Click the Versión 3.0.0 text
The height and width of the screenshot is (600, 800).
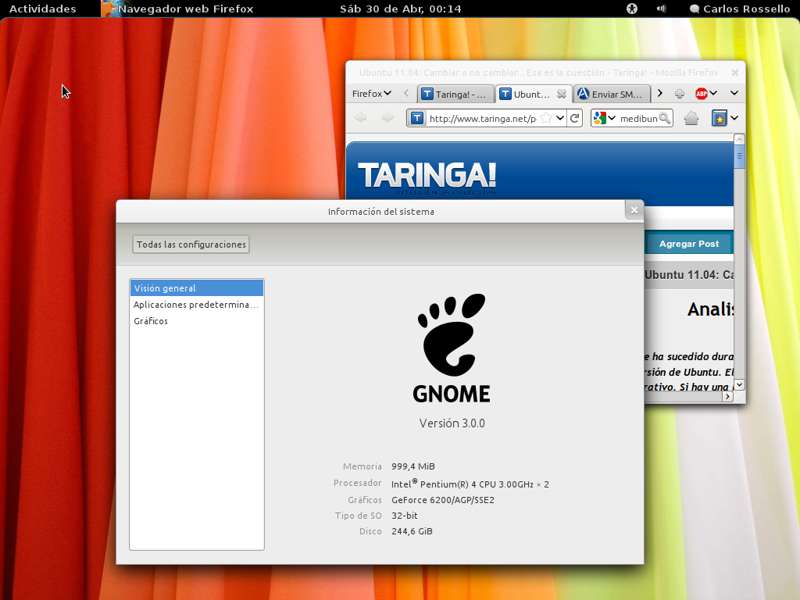(452, 423)
